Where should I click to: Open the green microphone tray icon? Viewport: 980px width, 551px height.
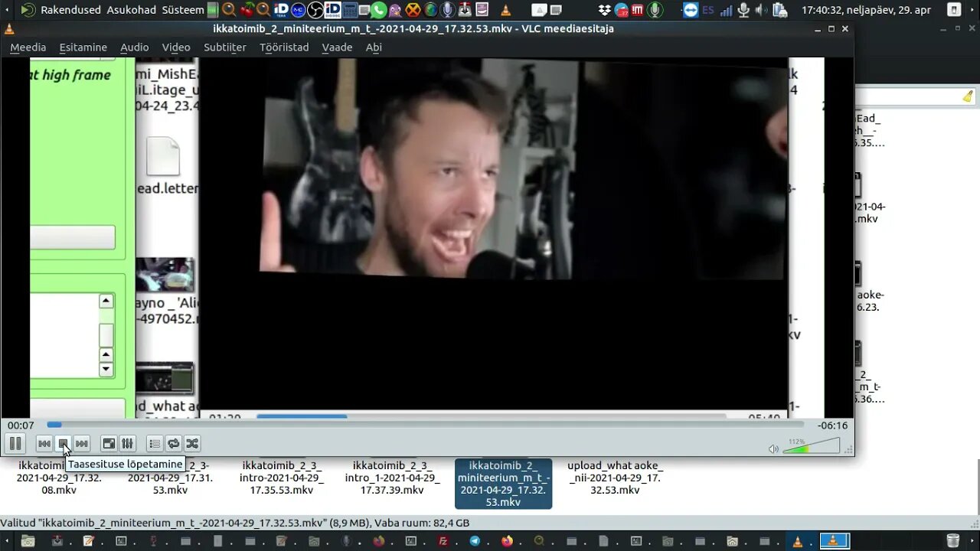[x=655, y=10]
